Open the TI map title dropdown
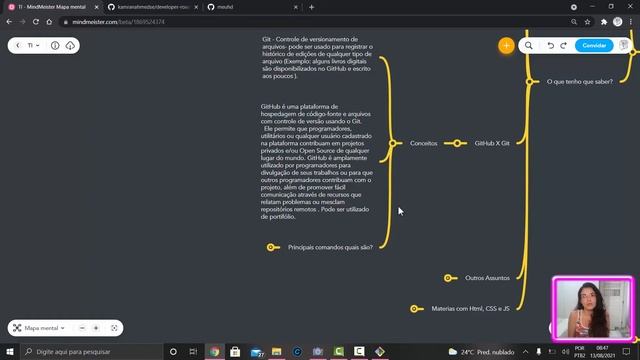The height and width of the screenshot is (360, 640). tap(33, 45)
